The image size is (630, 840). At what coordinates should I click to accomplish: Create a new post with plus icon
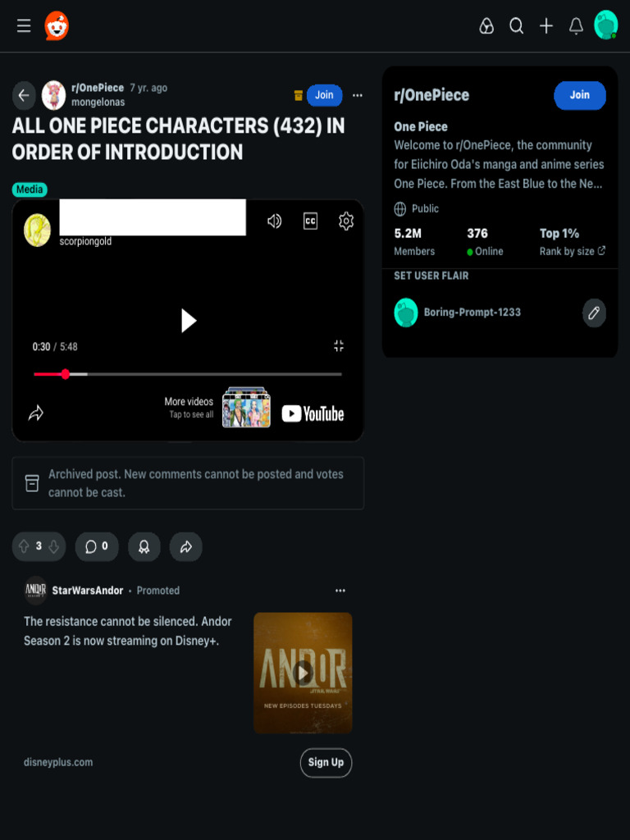click(546, 25)
